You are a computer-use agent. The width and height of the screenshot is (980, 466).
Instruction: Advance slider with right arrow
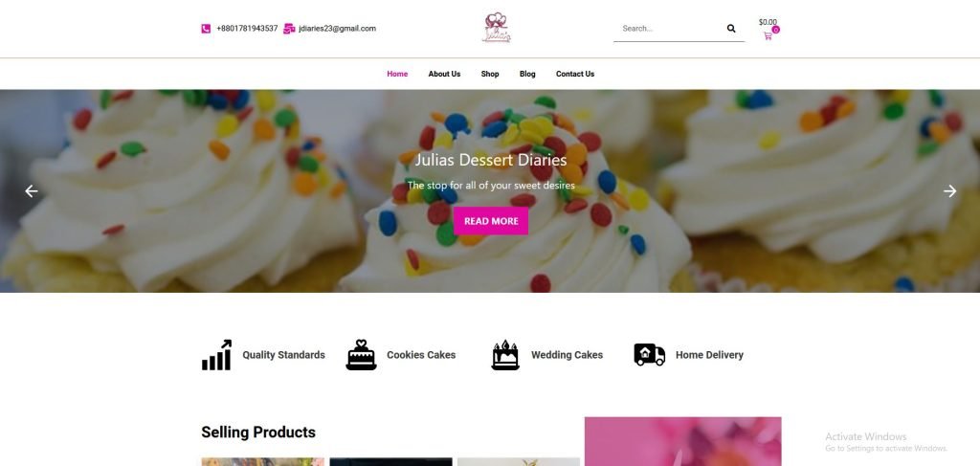click(949, 191)
